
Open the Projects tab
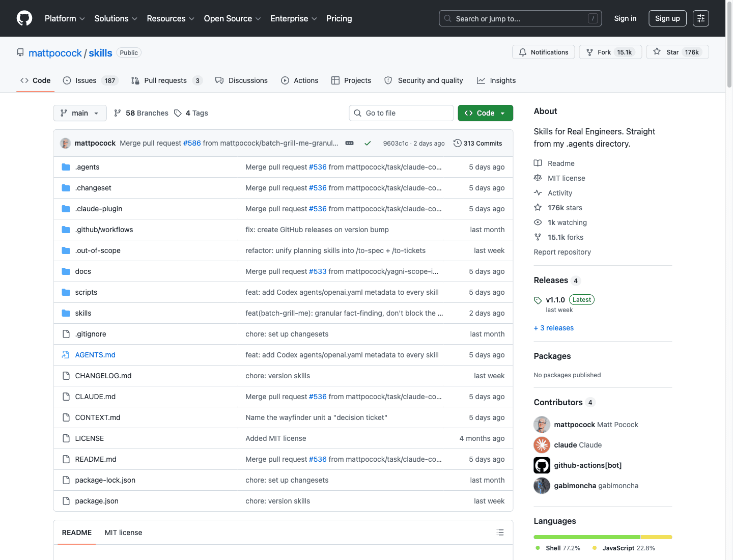[351, 80]
